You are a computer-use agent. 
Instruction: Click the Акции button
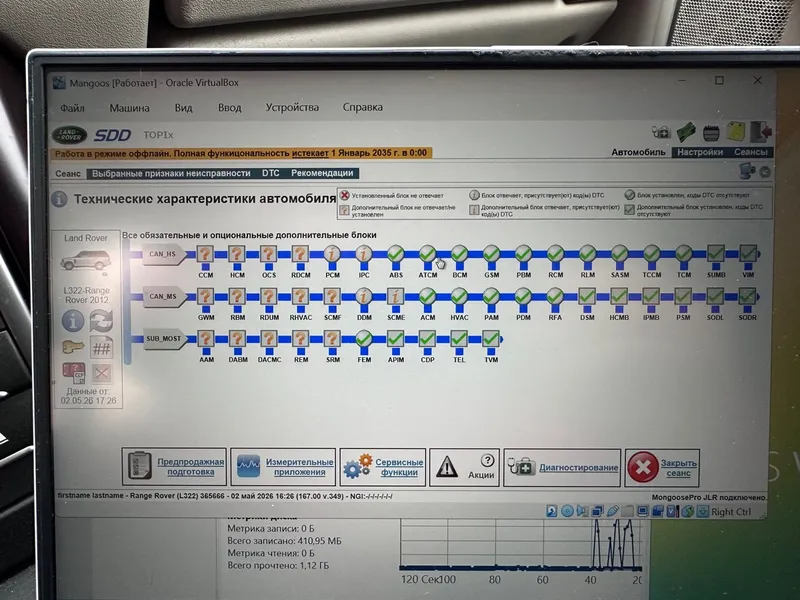(x=464, y=467)
